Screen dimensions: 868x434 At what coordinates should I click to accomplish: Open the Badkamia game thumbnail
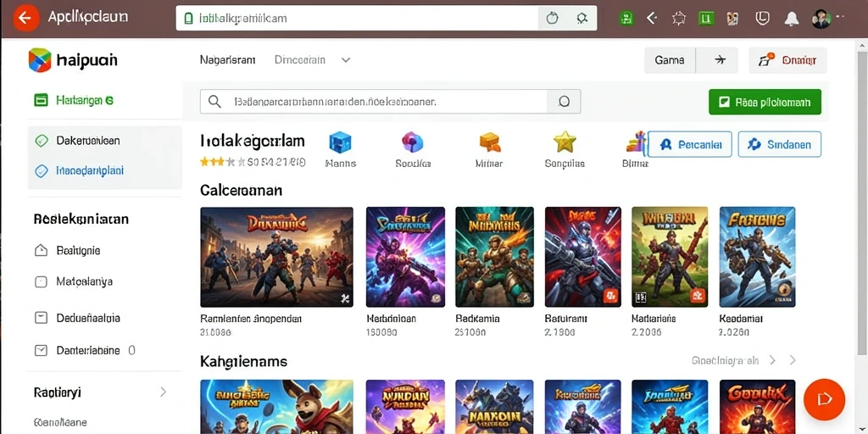coord(494,257)
